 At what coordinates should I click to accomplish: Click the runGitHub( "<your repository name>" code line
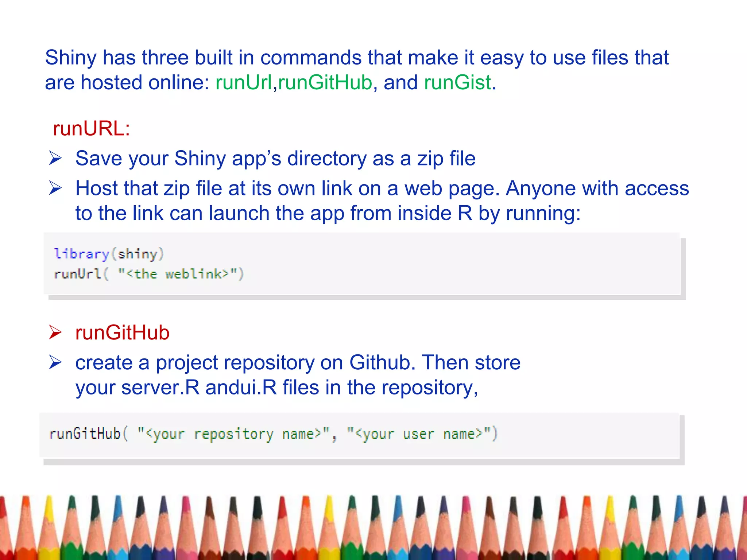[x=274, y=434]
